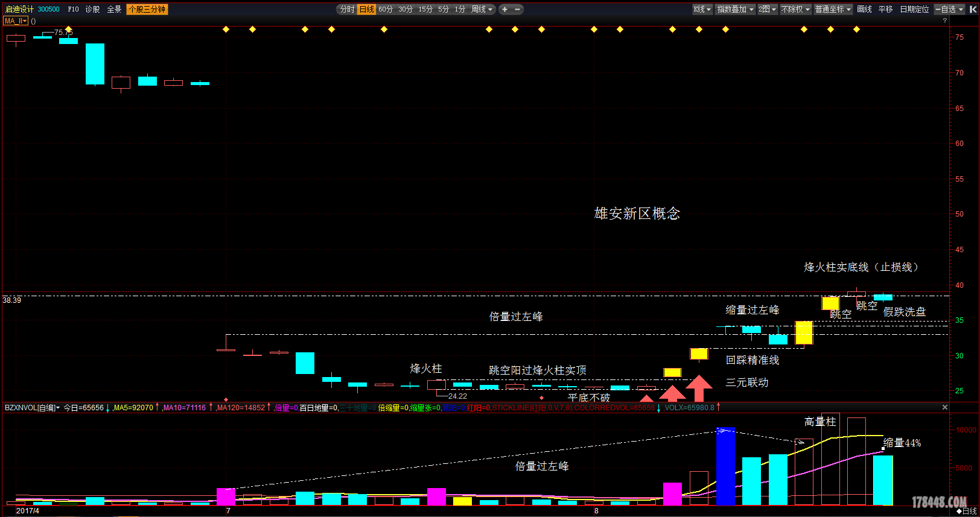Click stock code 300500

click(x=49, y=9)
